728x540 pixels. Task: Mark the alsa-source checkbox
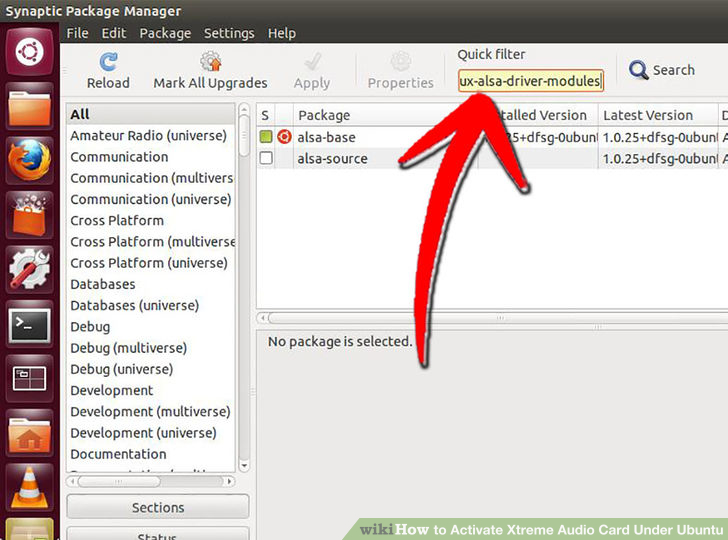266,158
